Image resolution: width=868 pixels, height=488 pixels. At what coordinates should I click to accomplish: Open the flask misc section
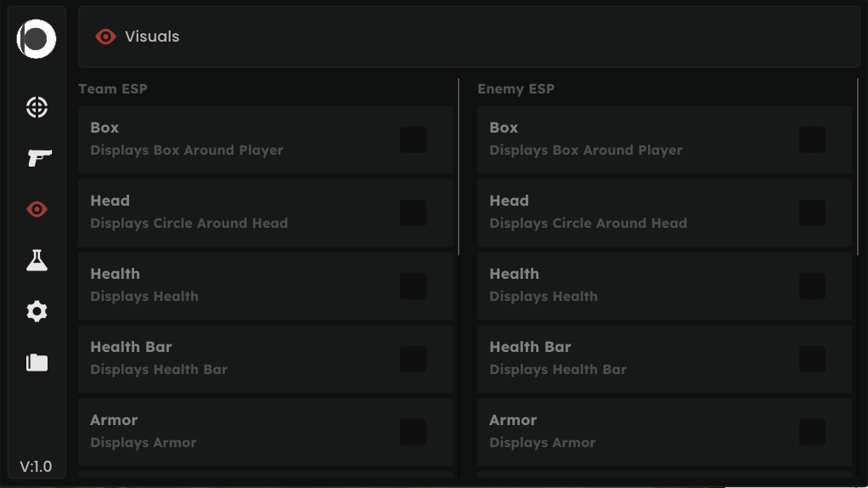pyautogui.click(x=37, y=260)
